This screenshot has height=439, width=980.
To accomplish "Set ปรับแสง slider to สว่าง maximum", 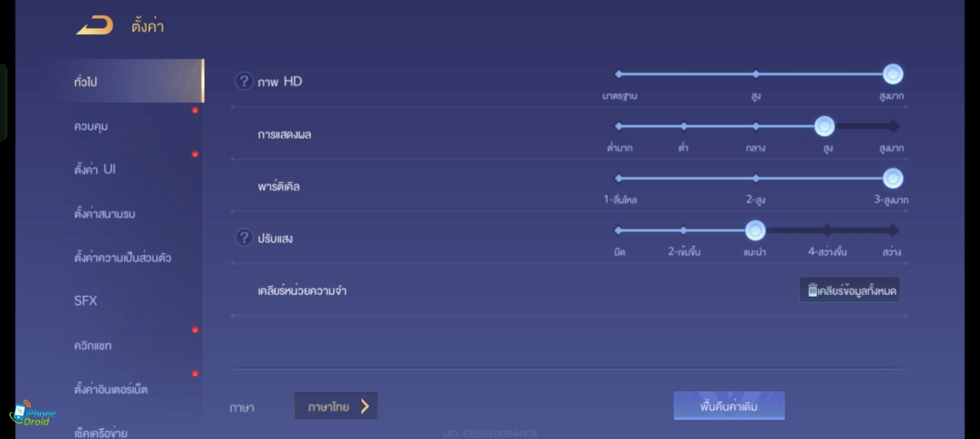I will 893,231.
